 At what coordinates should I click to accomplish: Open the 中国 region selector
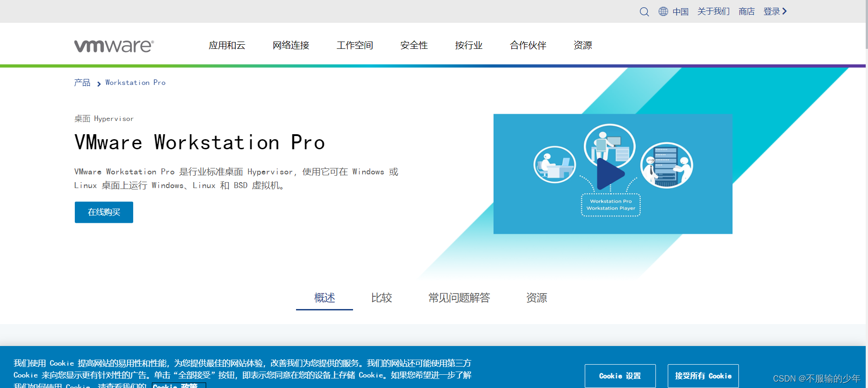(x=681, y=11)
